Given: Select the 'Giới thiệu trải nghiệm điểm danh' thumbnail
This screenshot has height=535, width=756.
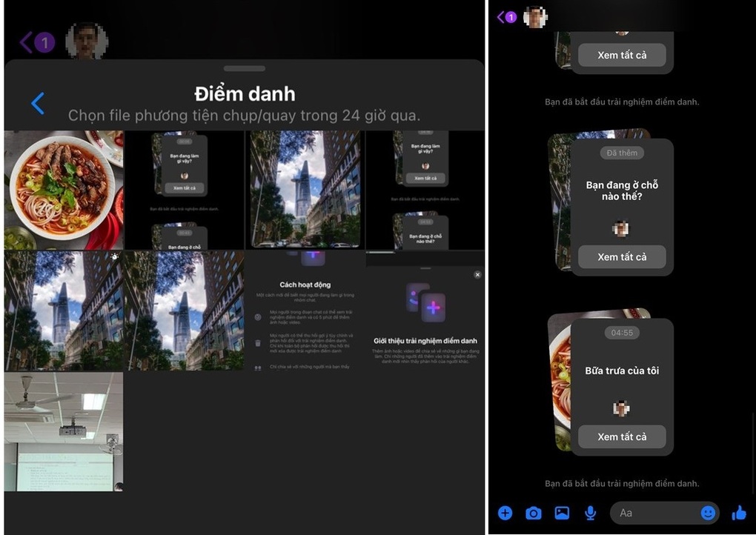Looking at the screenshot, I should point(425,310).
